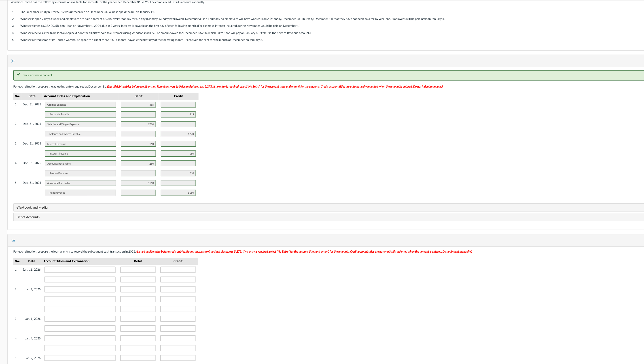Click debit field for entry 4 Jan. 4, 2026
This screenshot has height=364, width=644.
click(138, 338)
